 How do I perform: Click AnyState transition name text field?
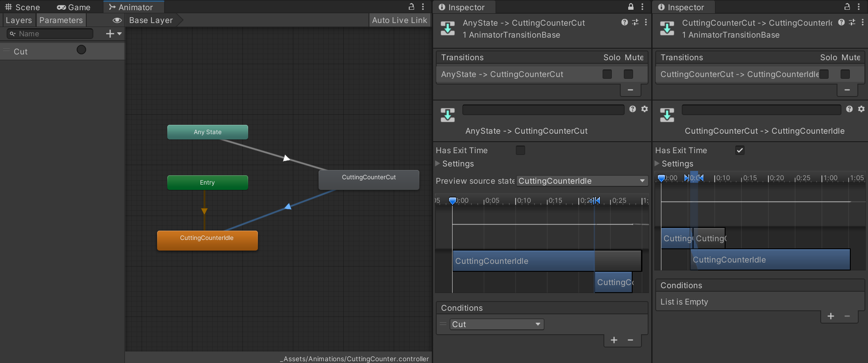543,109
